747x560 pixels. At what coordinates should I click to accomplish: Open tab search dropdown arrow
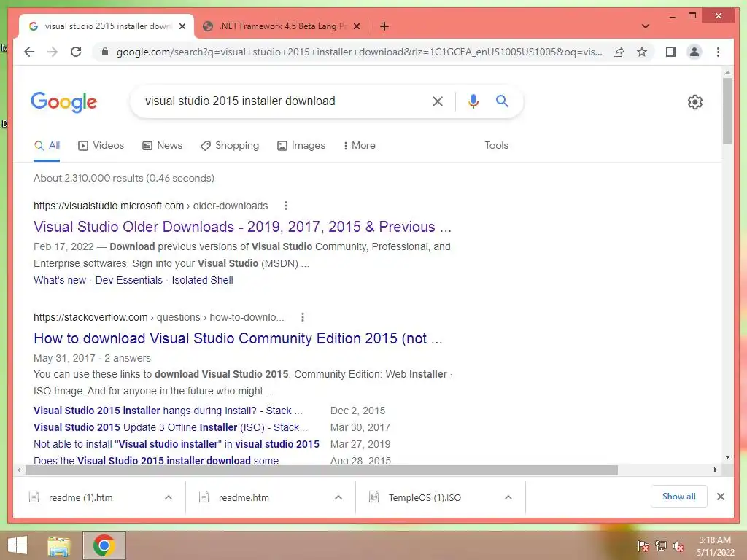[x=646, y=26]
